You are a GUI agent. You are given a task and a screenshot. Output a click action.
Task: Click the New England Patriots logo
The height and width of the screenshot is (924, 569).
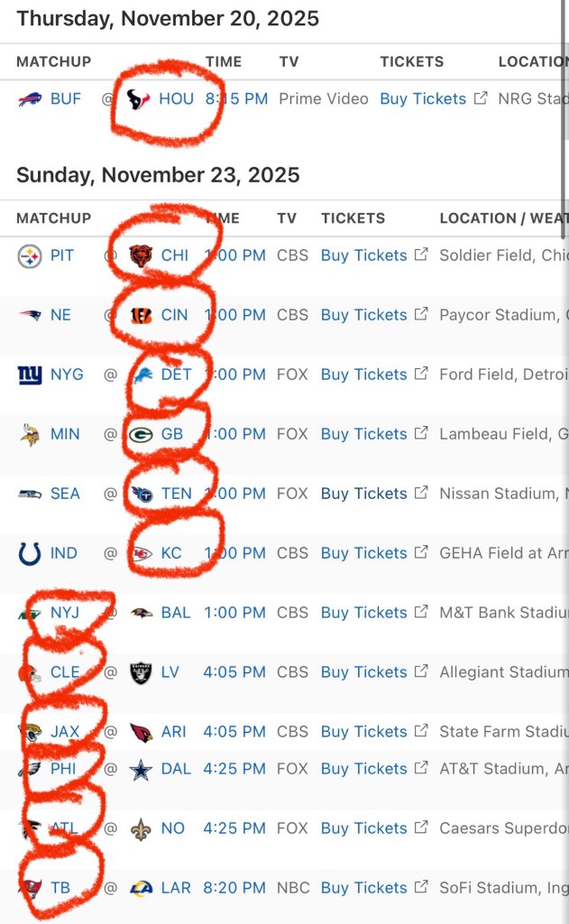tap(30, 316)
